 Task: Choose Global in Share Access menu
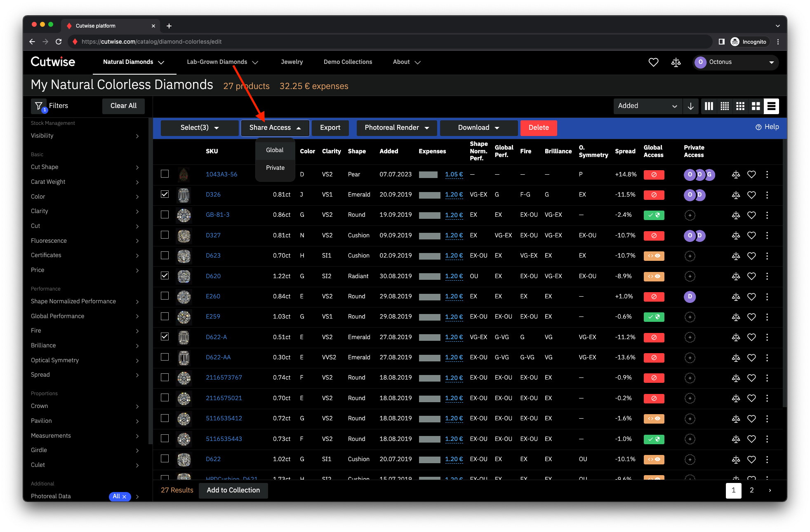275,150
